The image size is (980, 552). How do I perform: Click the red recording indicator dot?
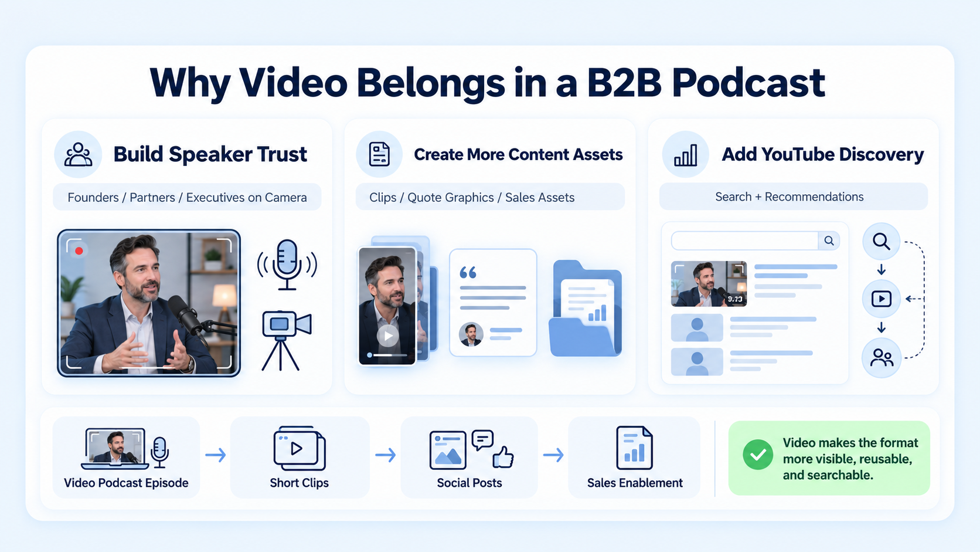79,251
